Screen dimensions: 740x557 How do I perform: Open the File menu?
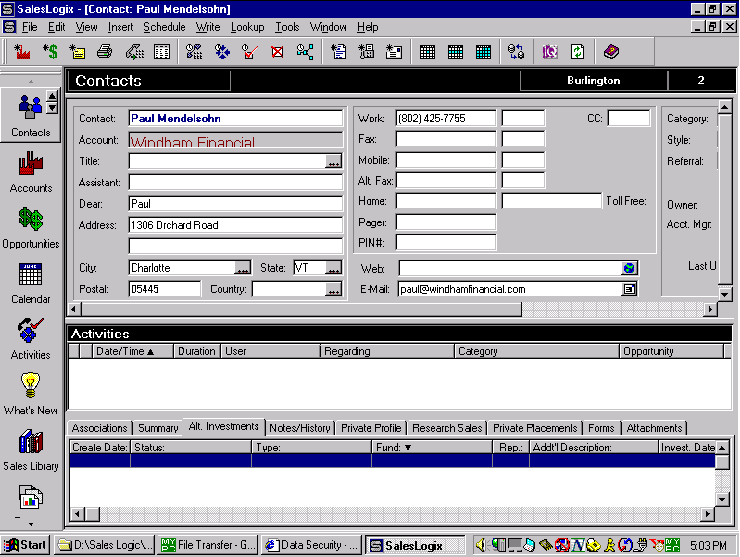tap(29, 27)
